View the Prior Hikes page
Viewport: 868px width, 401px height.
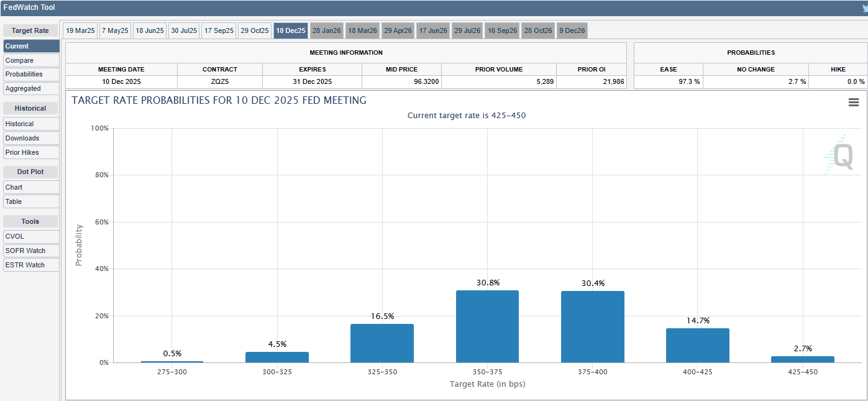pyautogui.click(x=31, y=152)
